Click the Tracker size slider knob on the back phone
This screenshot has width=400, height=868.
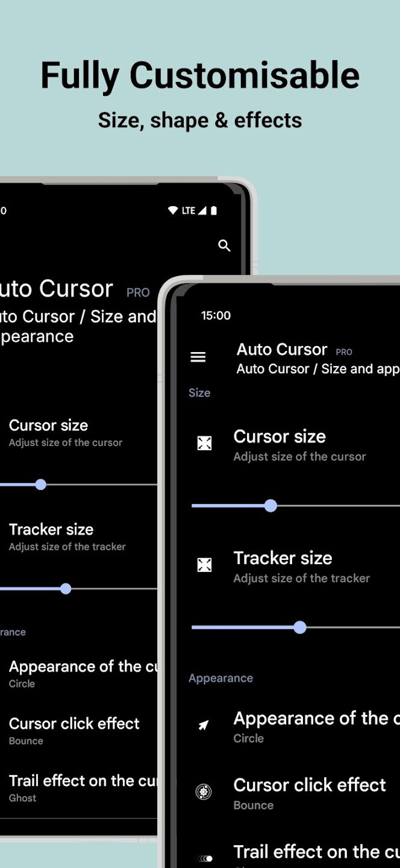(x=66, y=589)
